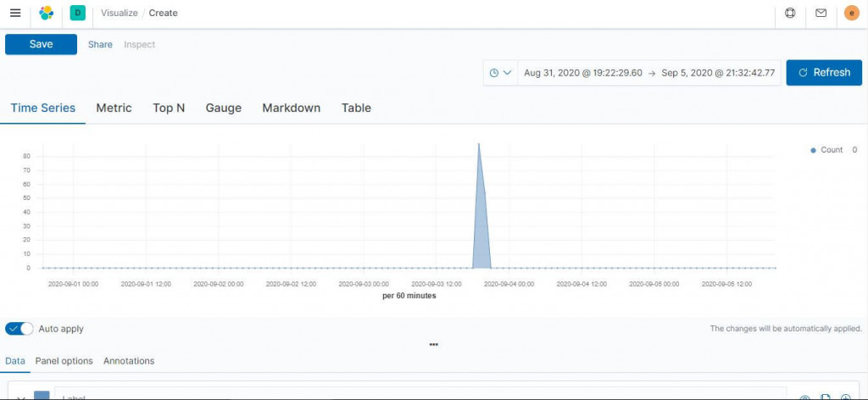The height and width of the screenshot is (400, 868).
Task: Switch to the Gauge tab
Action: click(x=224, y=108)
